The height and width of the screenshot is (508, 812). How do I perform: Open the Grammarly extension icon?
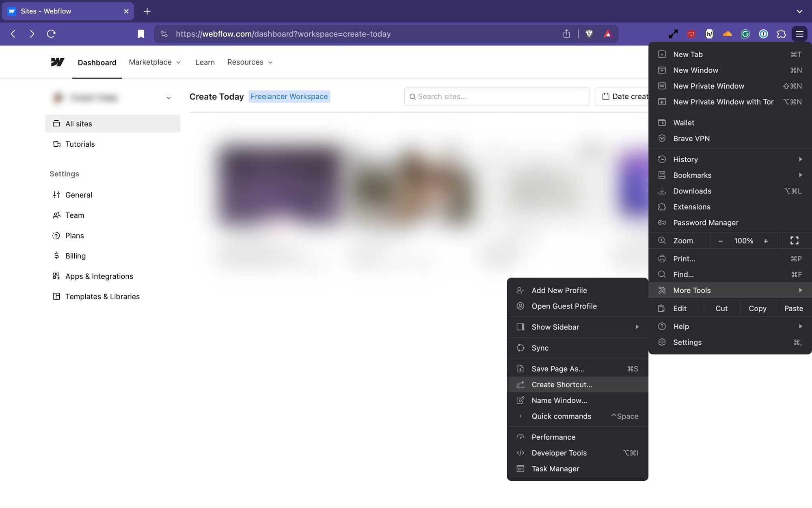(x=745, y=34)
